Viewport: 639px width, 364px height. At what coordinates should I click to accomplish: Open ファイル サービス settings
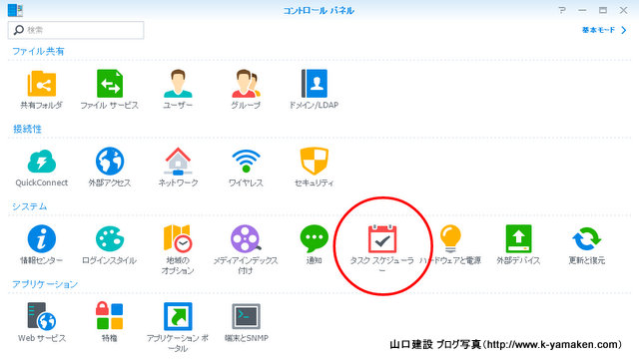[x=110, y=84]
